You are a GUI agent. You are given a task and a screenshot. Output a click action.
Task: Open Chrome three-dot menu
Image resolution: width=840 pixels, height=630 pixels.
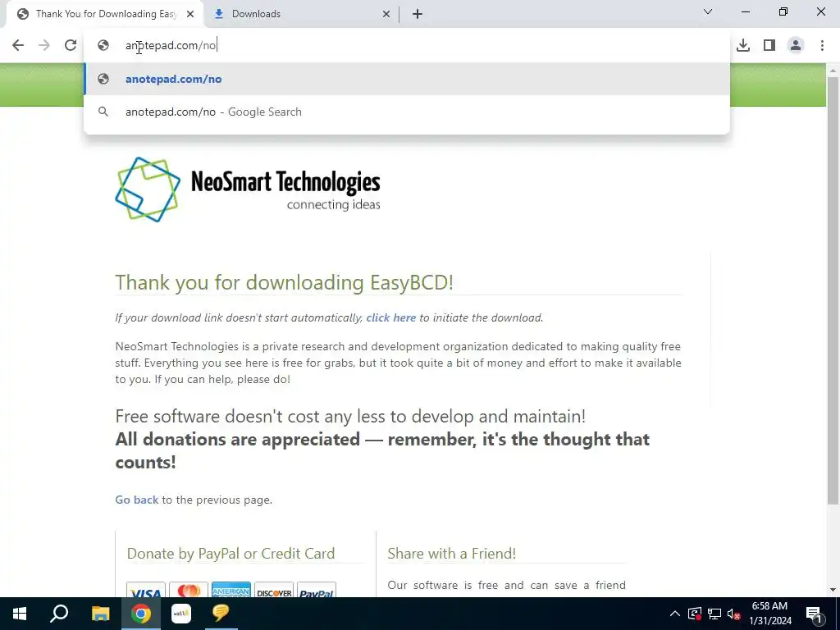pyautogui.click(x=822, y=46)
